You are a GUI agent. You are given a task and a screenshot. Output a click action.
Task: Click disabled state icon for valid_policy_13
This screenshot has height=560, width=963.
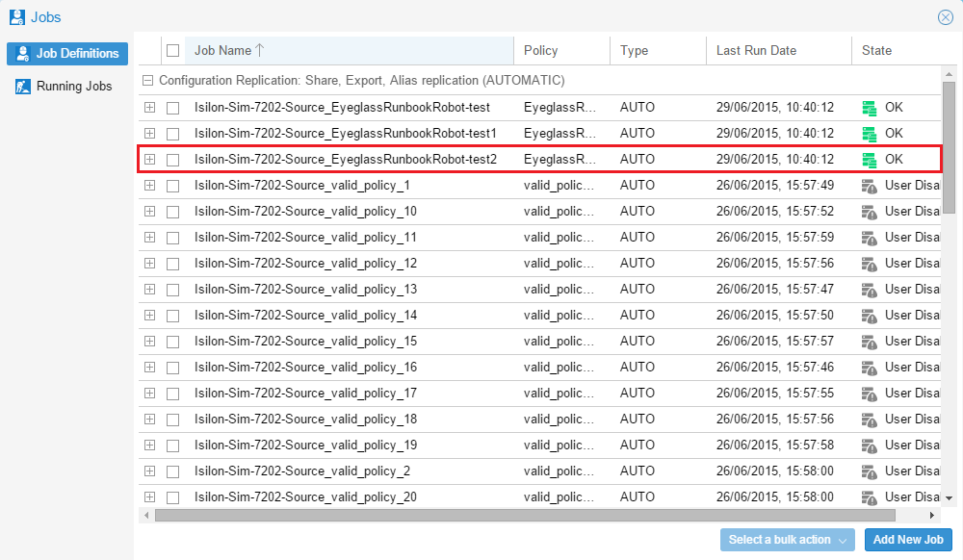[x=869, y=290]
